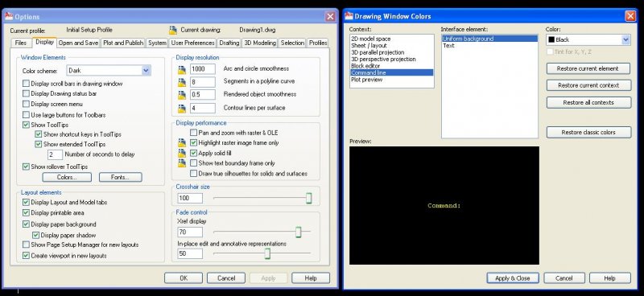644x296 pixels.
Task: Enable Display scroll bars in drawing window
Action: pos(27,84)
